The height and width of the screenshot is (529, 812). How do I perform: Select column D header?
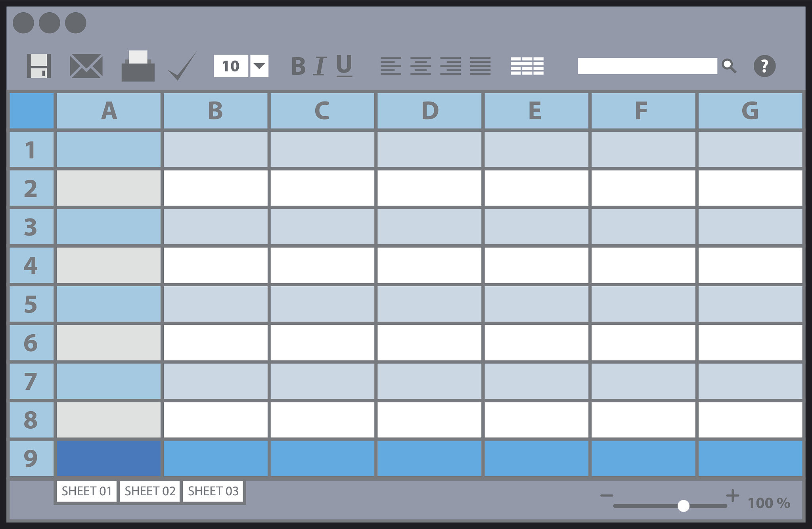click(x=429, y=111)
